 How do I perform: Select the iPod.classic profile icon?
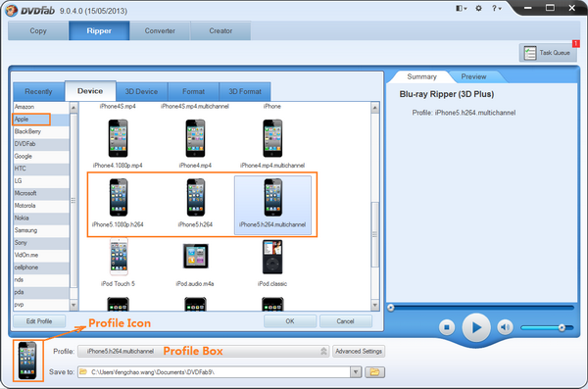272,257
